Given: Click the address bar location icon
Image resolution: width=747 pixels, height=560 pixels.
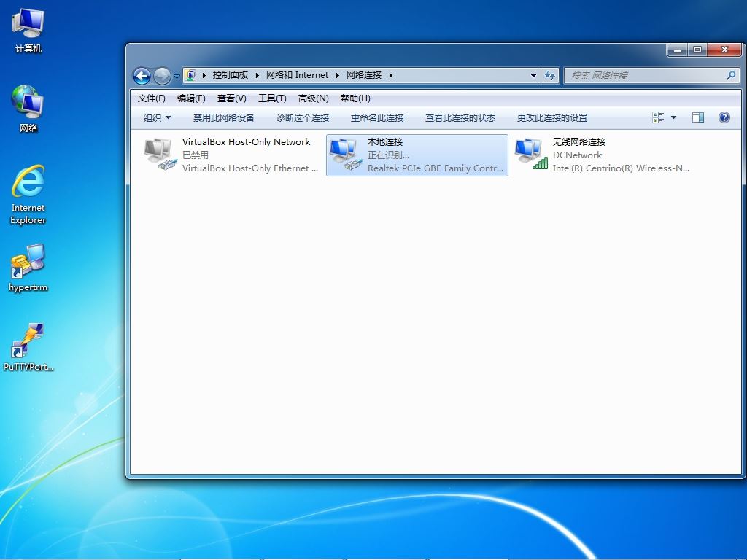Looking at the screenshot, I should [x=191, y=75].
